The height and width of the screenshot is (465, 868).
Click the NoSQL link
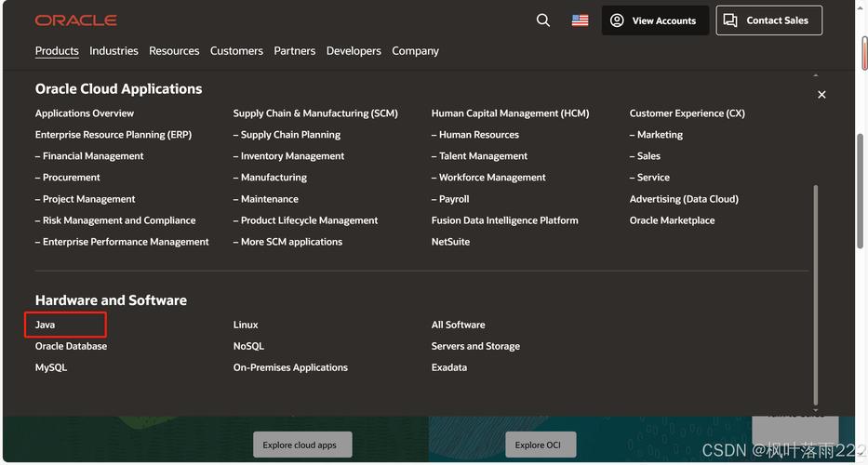[x=248, y=346]
